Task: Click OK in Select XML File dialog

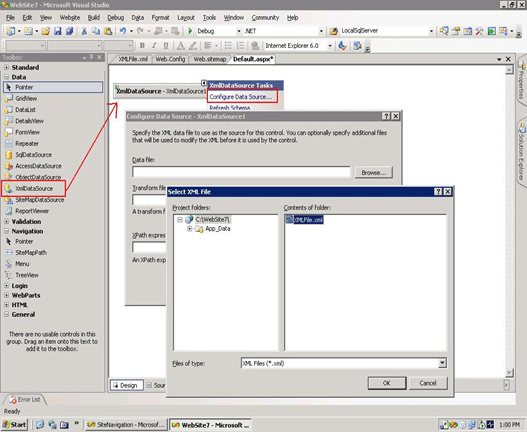Action: tap(387, 383)
